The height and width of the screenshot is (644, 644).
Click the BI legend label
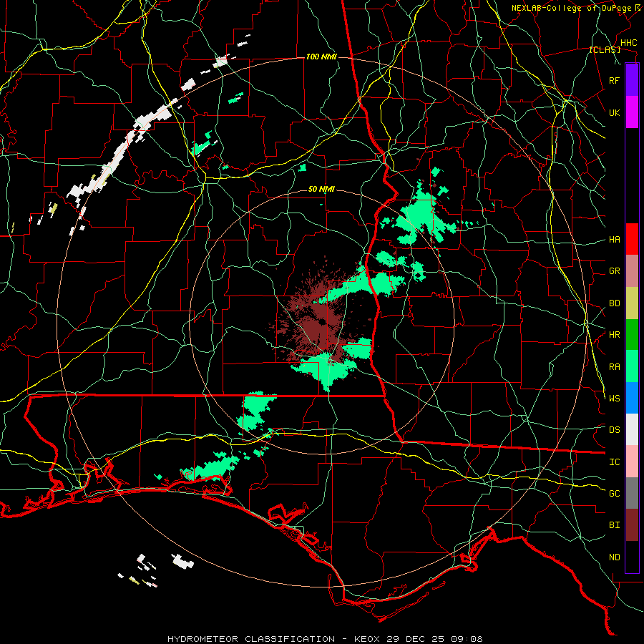coord(614,525)
